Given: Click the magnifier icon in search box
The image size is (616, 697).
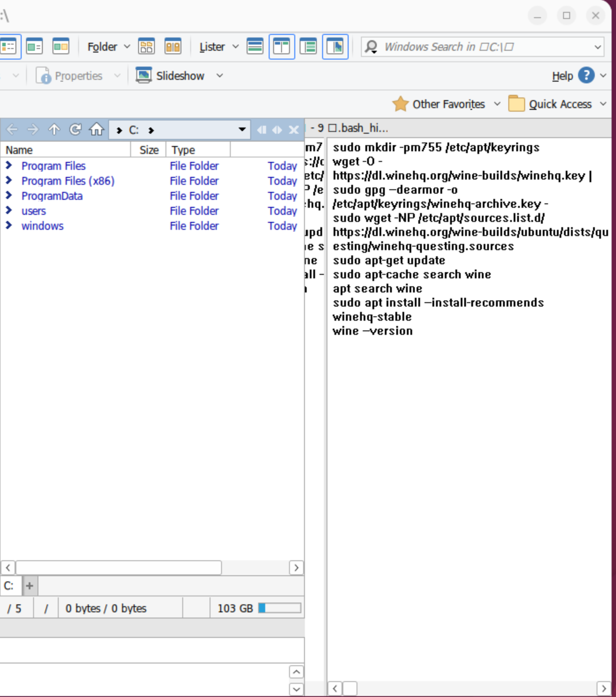Looking at the screenshot, I should [371, 47].
